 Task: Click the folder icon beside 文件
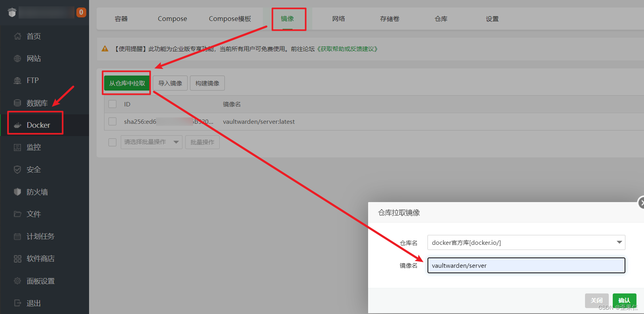click(x=17, y=214)
